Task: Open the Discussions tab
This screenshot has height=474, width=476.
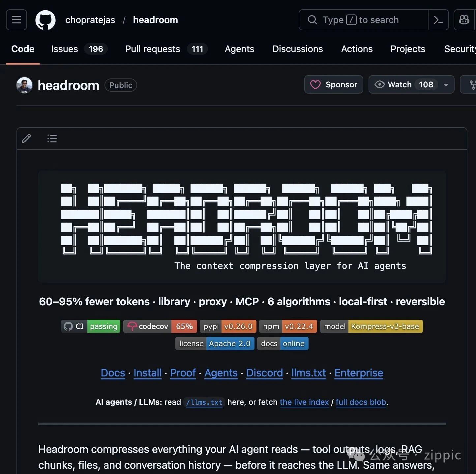Action: point(298,49)
